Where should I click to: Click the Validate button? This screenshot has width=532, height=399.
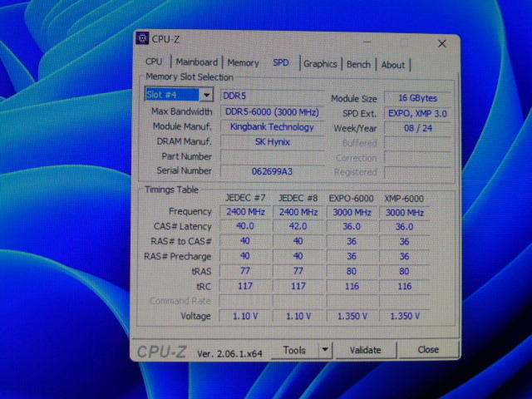pyautogui.click(x=366, y=350)
